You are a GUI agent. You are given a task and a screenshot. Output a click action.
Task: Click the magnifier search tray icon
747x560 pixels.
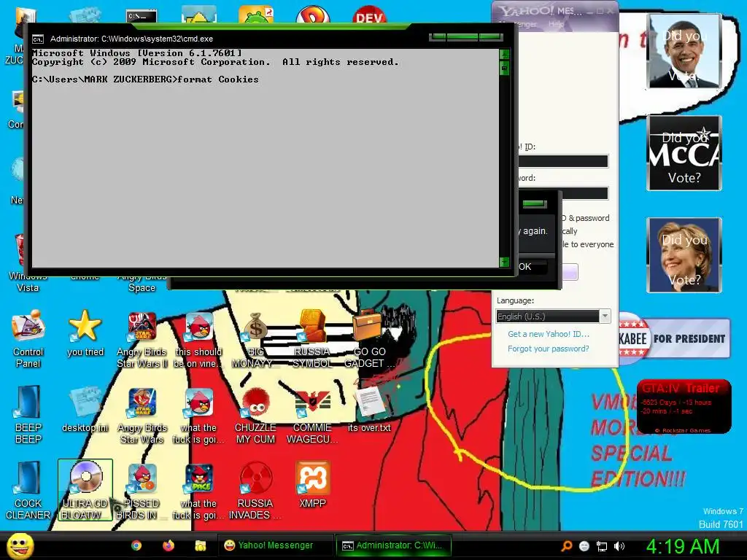[567, 546]
